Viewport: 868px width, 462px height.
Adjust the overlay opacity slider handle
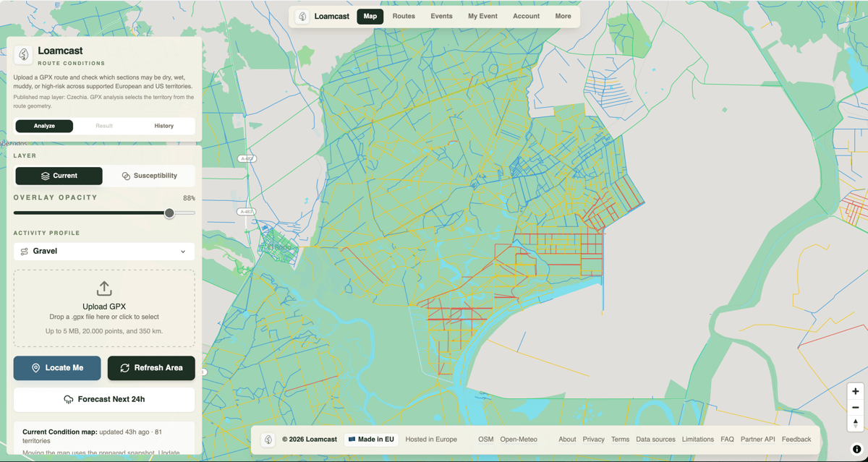169,213
